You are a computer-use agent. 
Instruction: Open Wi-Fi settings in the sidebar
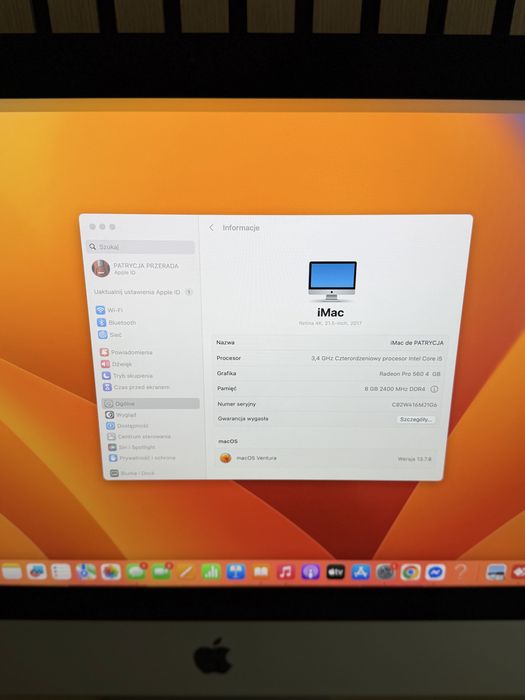(x=110, y=310)
